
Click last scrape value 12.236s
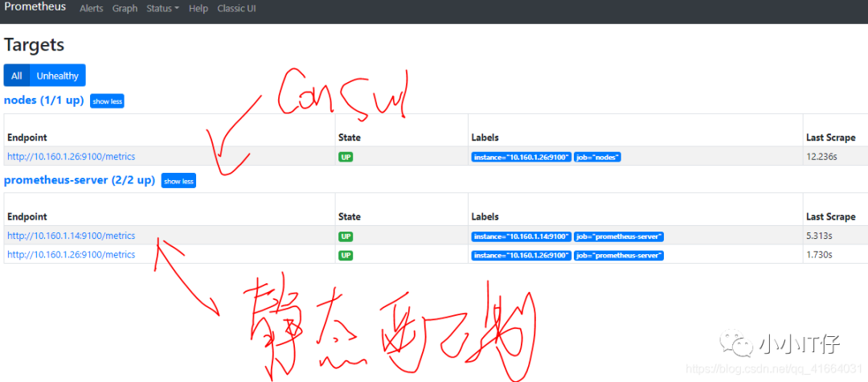(x=821, y=157)
